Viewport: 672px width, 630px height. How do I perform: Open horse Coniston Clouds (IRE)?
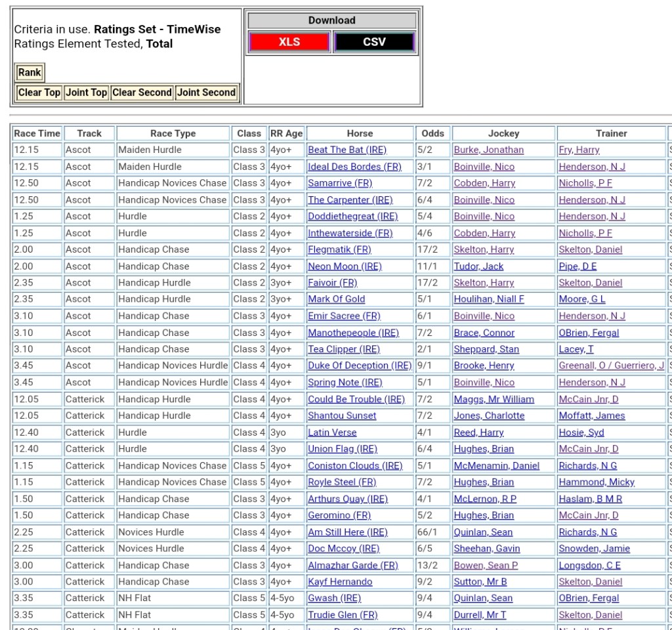(x=355, y=465)
